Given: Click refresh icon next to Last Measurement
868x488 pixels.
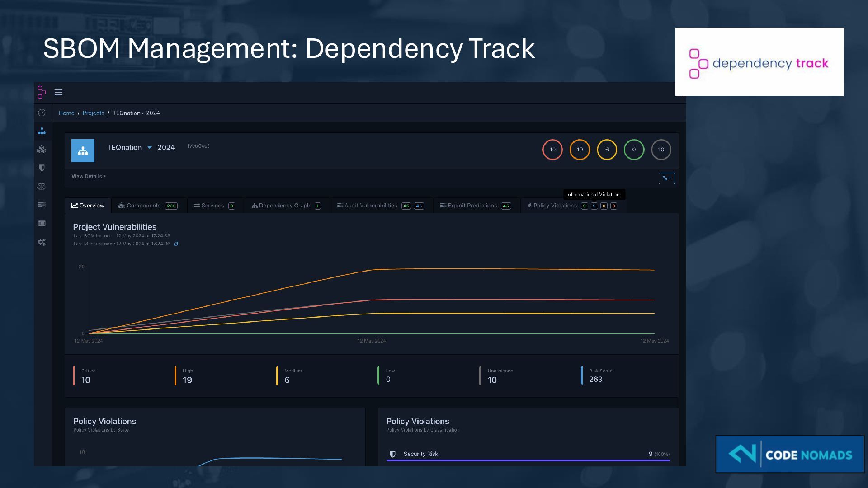Looking at the screenshot, I should pos(176,244).
